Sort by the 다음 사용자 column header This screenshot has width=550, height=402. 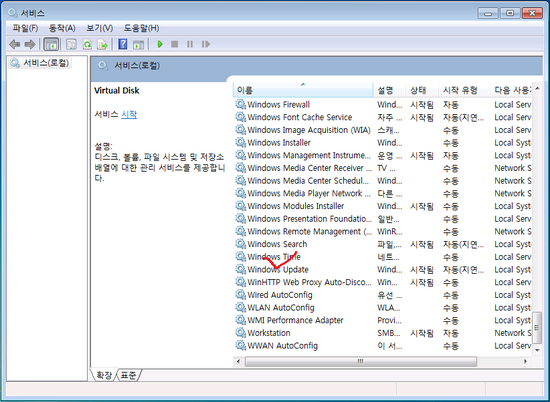511,90
